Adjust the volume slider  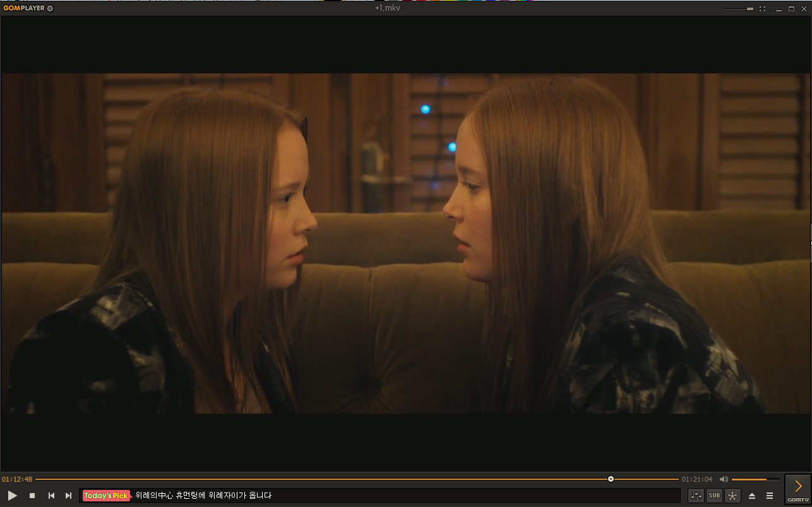(x=755, y=479)
